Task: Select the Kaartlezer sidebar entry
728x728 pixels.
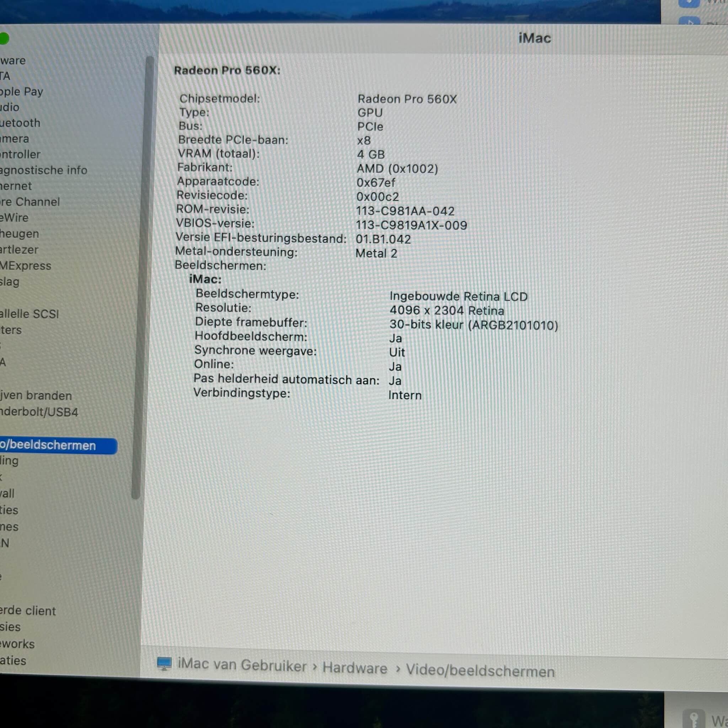Action: click(x=19, y=250)
